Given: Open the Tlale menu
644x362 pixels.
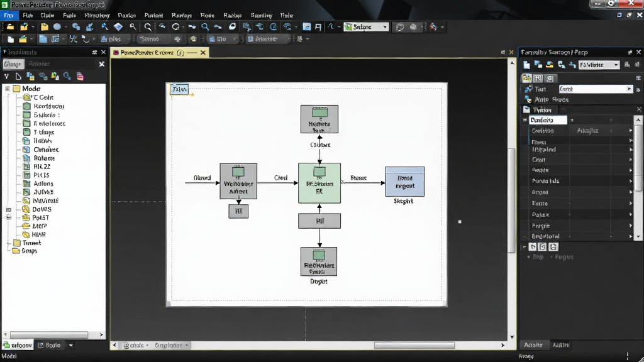Looking at the screenshot, I should click(x=287, y=15).
